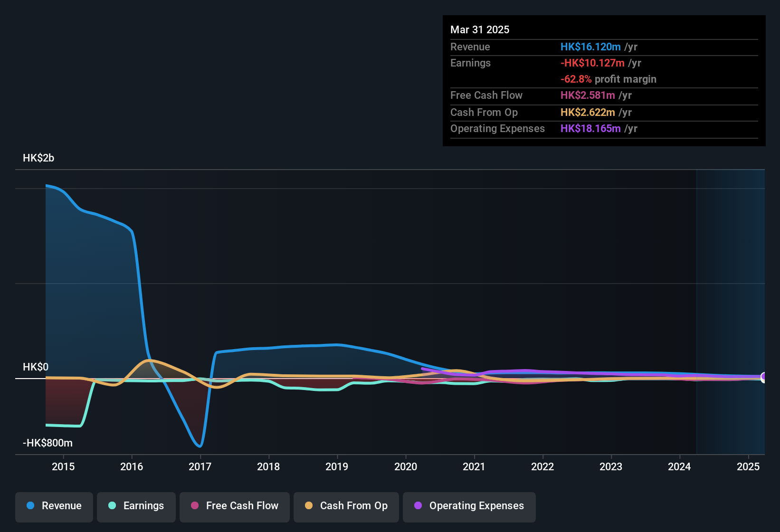Screen dimensions: 780x532
Task: Select the 2020 x-axis label
Action: point(406,466)
